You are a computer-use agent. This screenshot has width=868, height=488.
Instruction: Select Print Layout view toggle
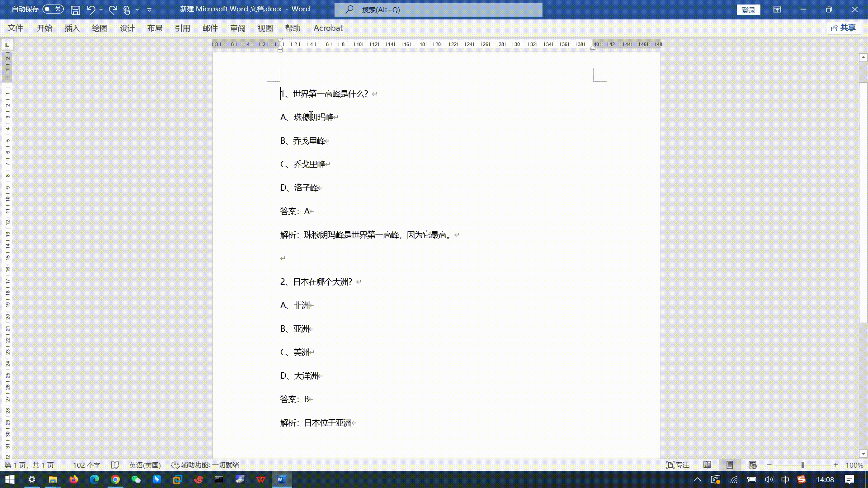(730, 465)
